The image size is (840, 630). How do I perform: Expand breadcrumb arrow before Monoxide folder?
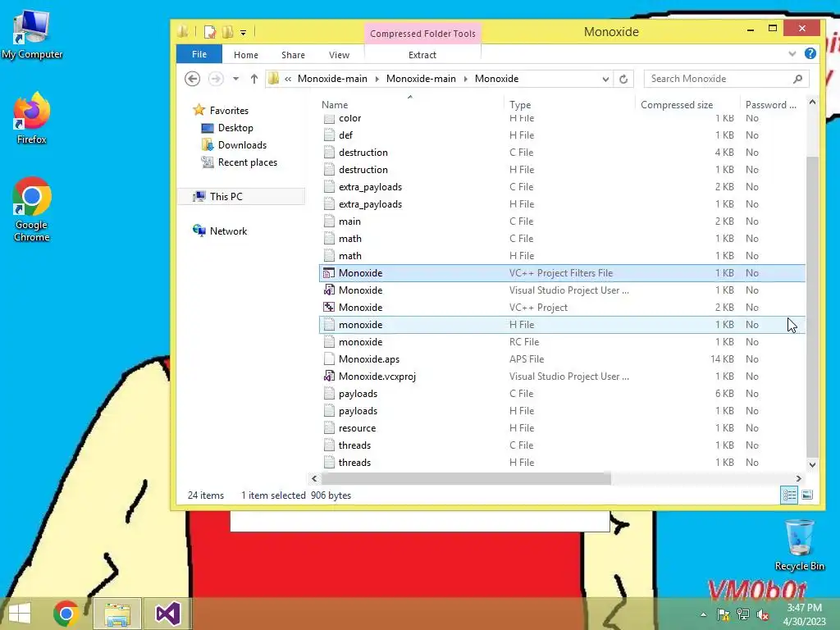[465, 79]
